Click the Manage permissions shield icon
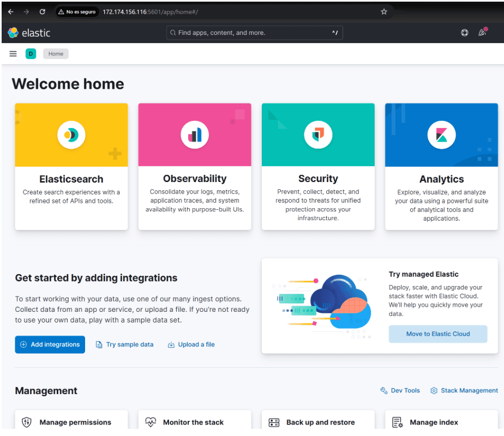 (x=26, y=422)
